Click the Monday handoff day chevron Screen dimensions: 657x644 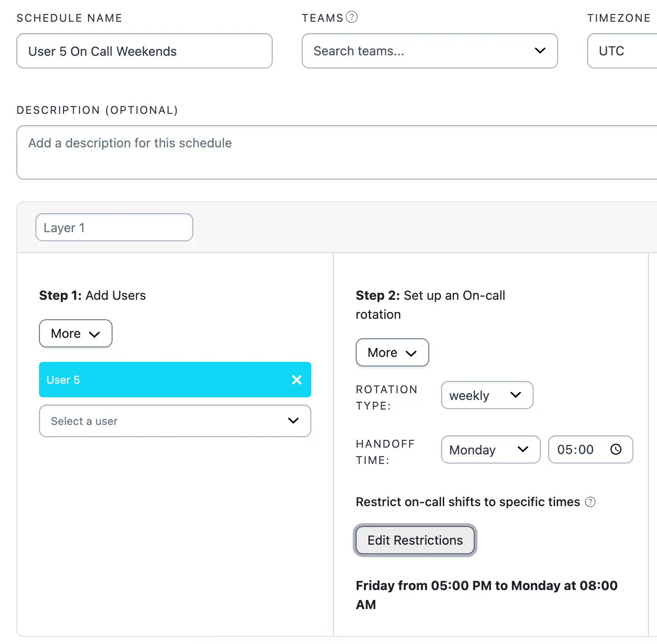click(523, 449)
